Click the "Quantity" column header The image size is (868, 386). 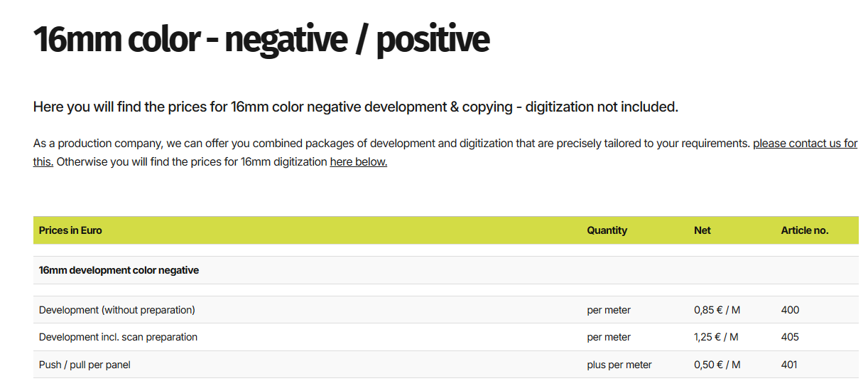pos(607,230)
